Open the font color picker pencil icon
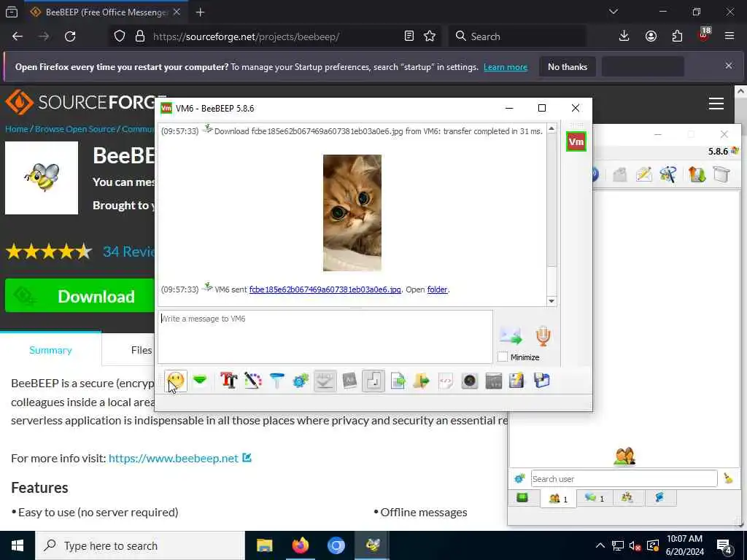 coord(253,381)
